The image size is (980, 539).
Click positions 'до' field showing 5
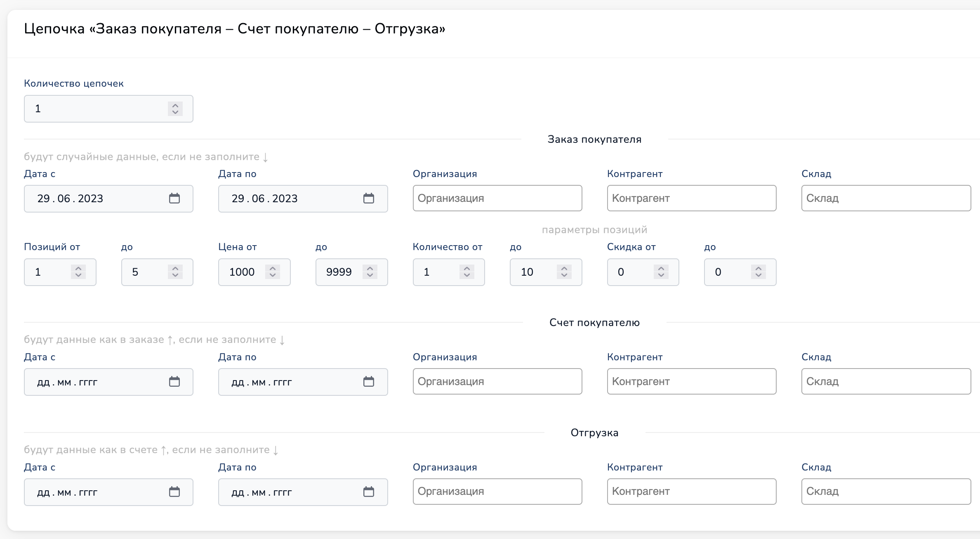pos(157,272)
